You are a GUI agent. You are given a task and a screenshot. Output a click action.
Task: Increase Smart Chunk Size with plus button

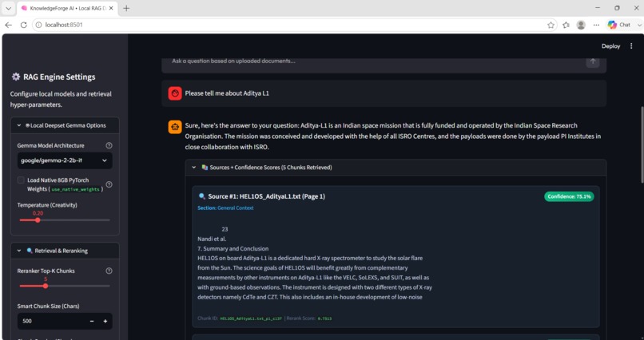[105, 321]
